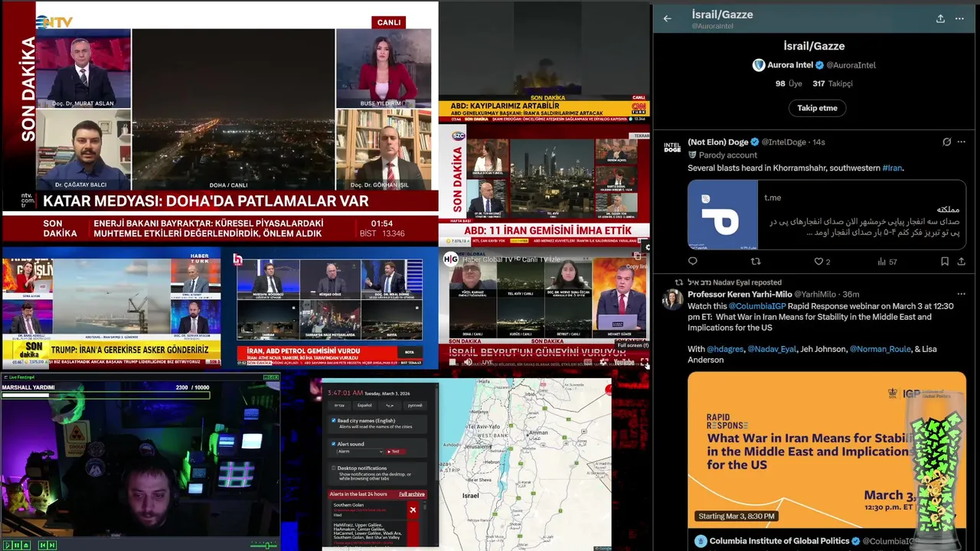Screen dimensions: 980x551
Task: Click the Aurora Intel community avatar icon
Action: 759,65
